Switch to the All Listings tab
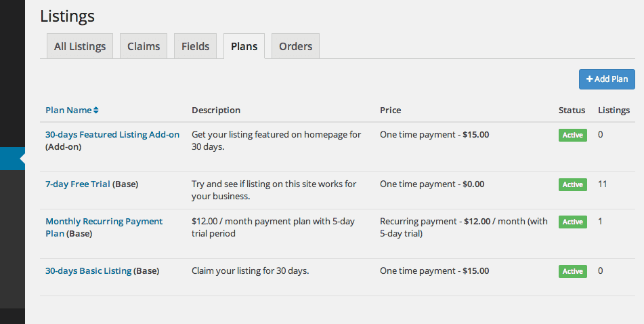 coord(80,47)
